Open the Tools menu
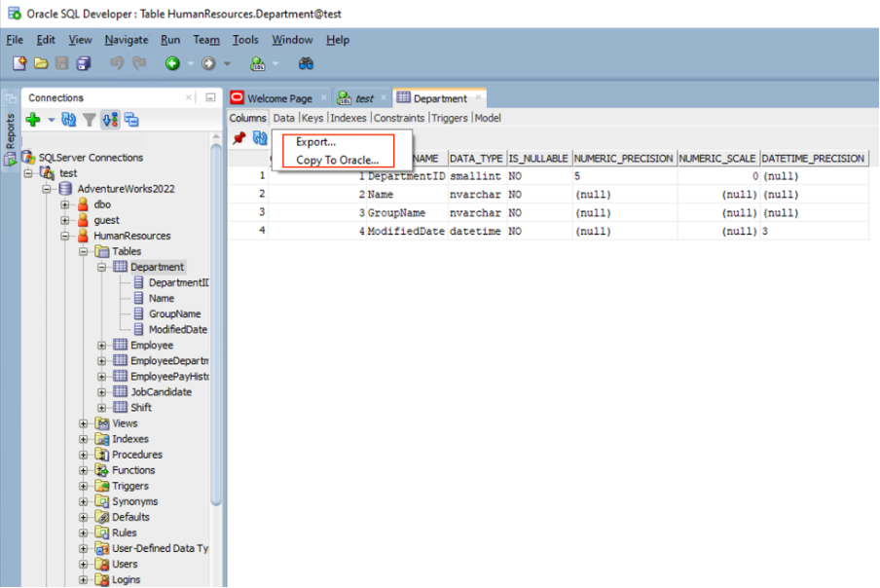 244,40
